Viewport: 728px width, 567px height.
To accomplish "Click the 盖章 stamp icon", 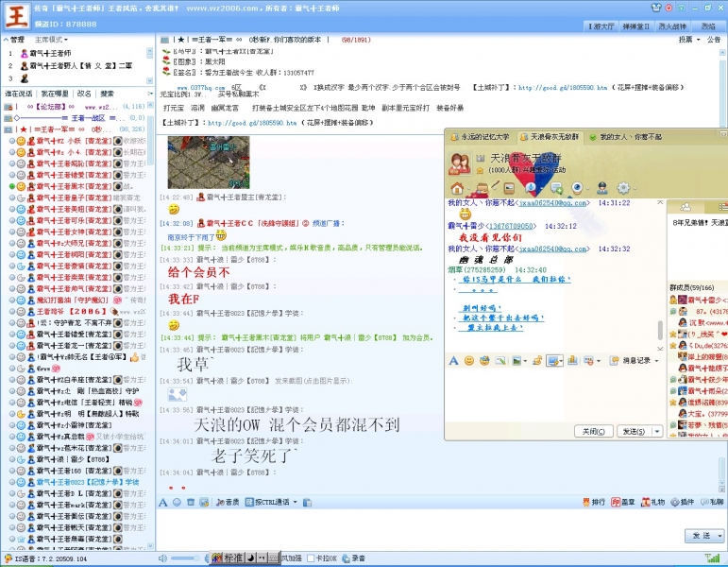I will 622,502.
